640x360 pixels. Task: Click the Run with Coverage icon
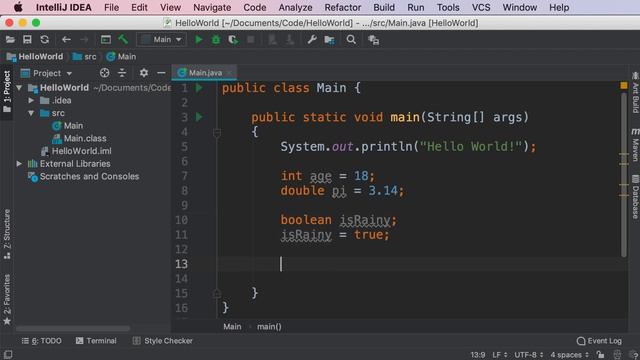(233, 40)
